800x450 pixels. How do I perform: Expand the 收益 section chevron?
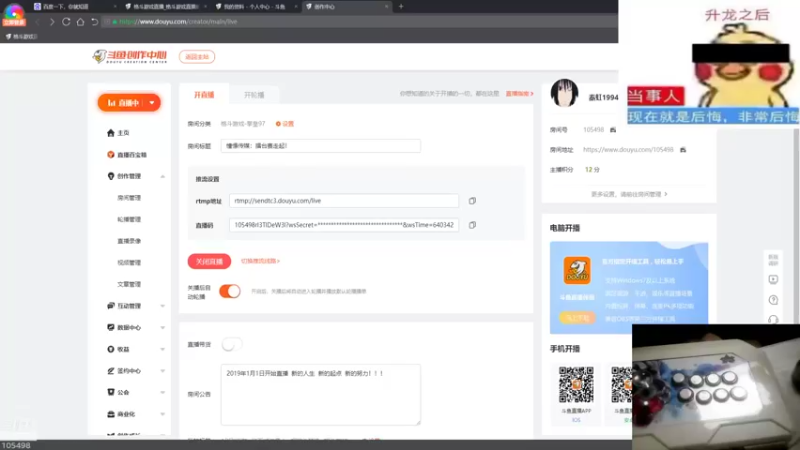162,349
